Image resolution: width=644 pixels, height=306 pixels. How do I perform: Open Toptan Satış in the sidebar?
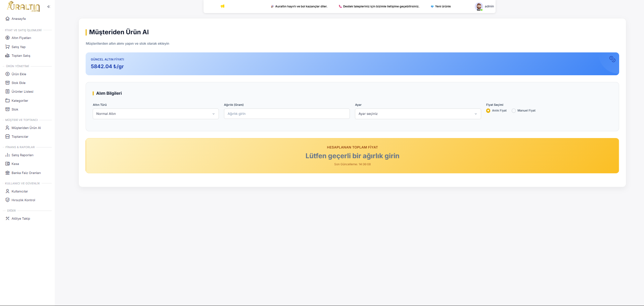[21, 56]
